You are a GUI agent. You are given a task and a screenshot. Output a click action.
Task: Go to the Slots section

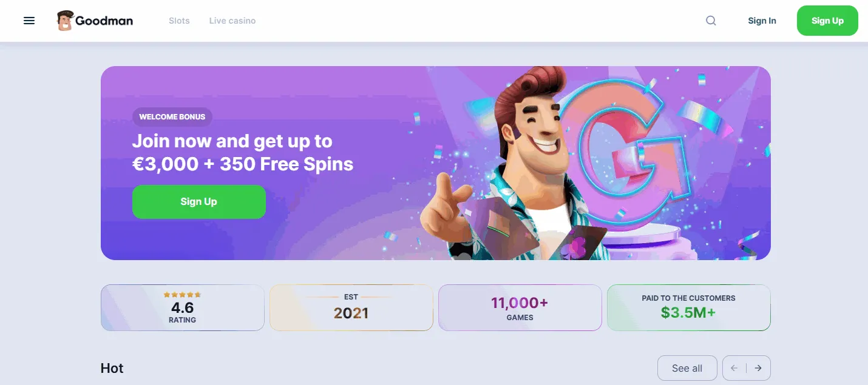(x=179, y=21)
